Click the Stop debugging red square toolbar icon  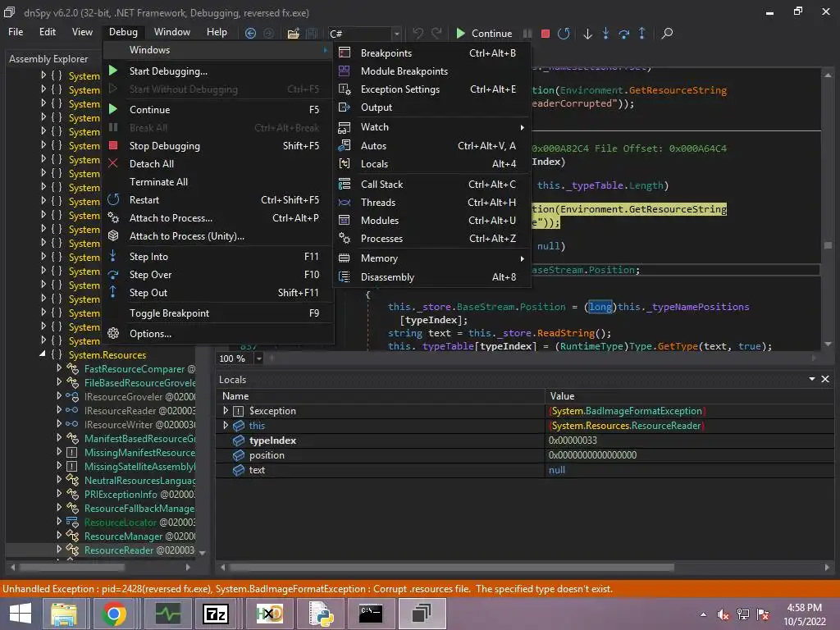pos(546,34)
